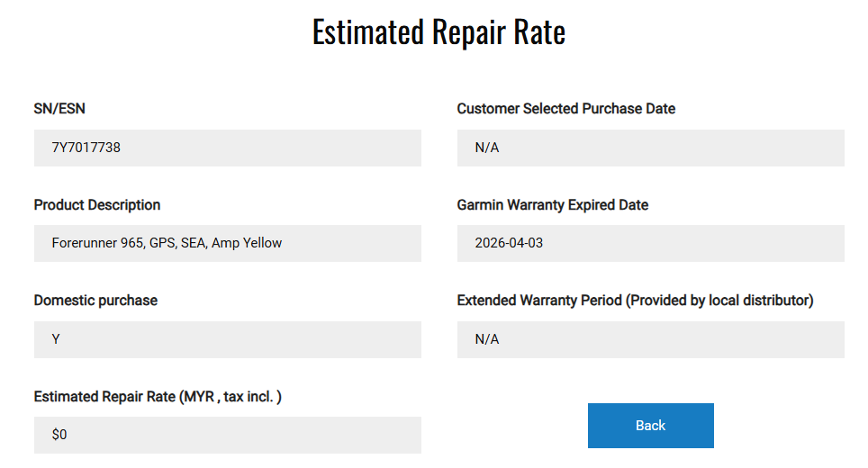Viewport: 868px width, 468px height.
Task: Click the Customer Selected Purchase Date label
Action: (565, 108)
